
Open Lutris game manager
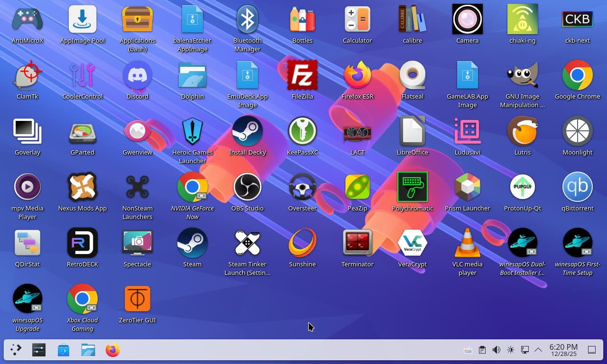(522, 131)
